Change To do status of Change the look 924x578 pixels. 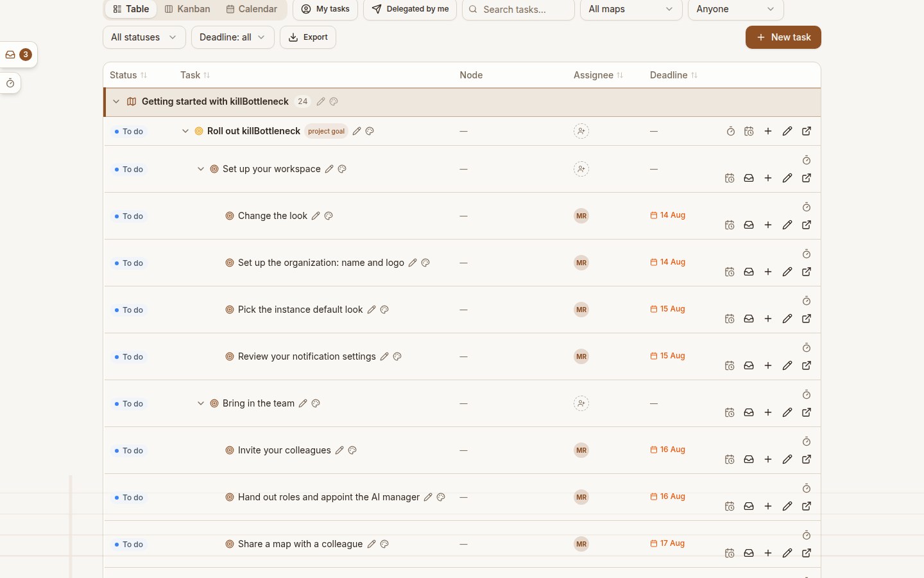tap(129, 216)
